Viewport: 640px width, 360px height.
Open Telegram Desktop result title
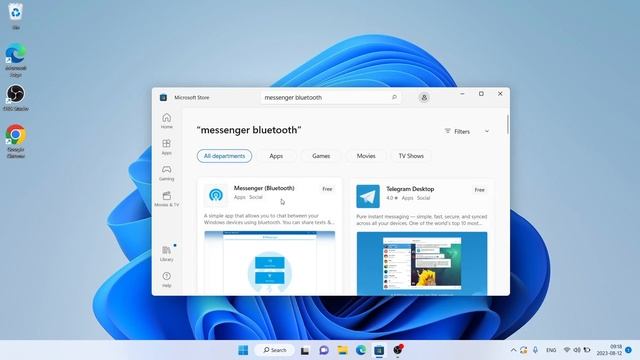coord(410,189)
